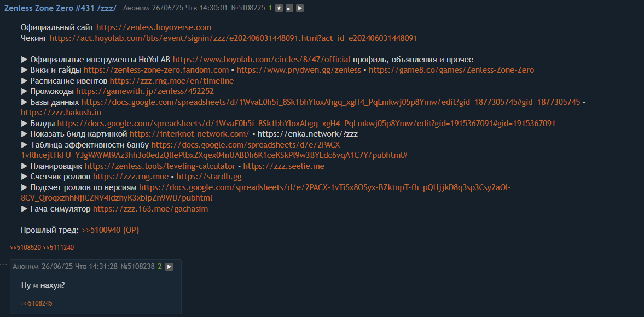Open HoYoLAB circles official tools link
This screenshot has width=644, height=317.
click(x=262, y=60)
